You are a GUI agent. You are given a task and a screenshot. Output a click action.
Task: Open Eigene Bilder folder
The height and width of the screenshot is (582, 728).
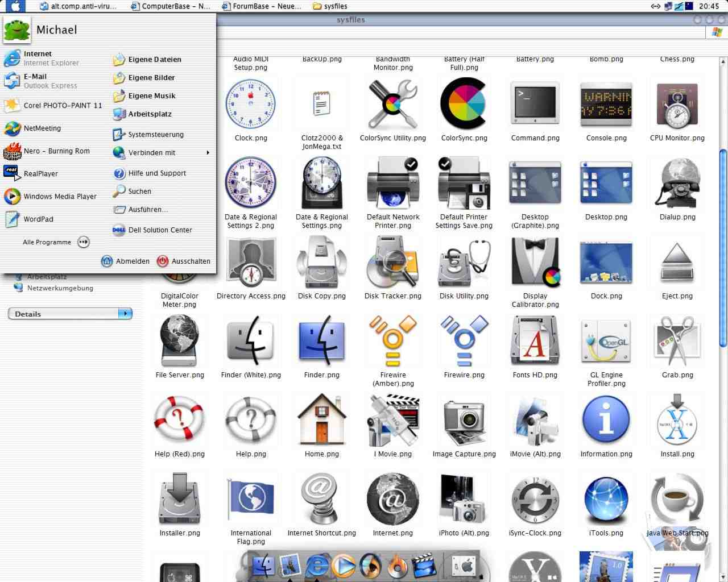click(x=144, y=78)
